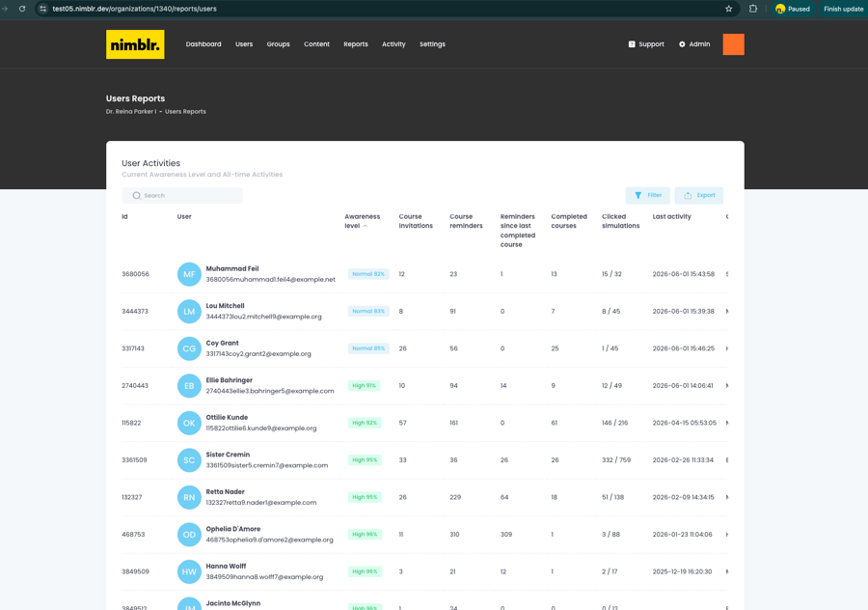The width and height of the screenshot is (868, 610).
Task: Click the Normal 82% awareness badge
Action: pos(368,274)
